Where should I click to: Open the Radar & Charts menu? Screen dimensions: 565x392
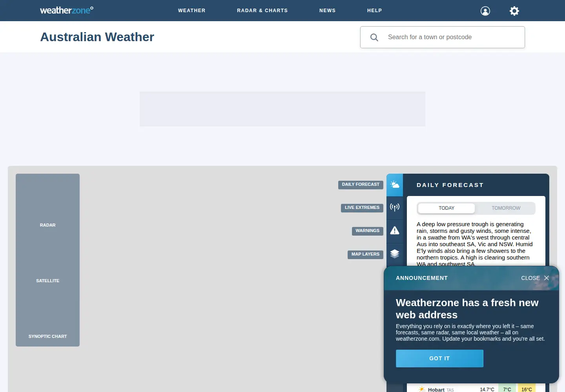pos(262,11)
